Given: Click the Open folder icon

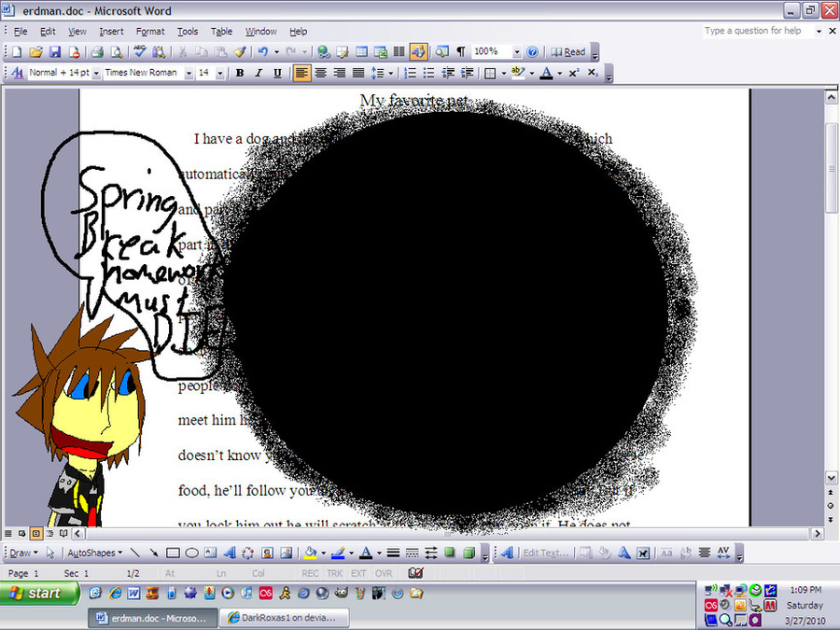Looking at the screenshot, I should coord(35,52).
